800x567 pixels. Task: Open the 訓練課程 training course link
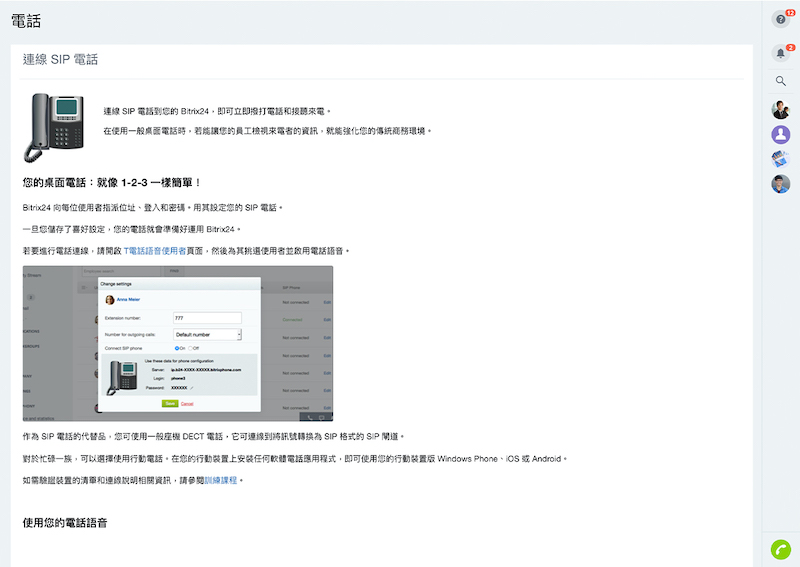pyautogui.click(x=221, y=480)
